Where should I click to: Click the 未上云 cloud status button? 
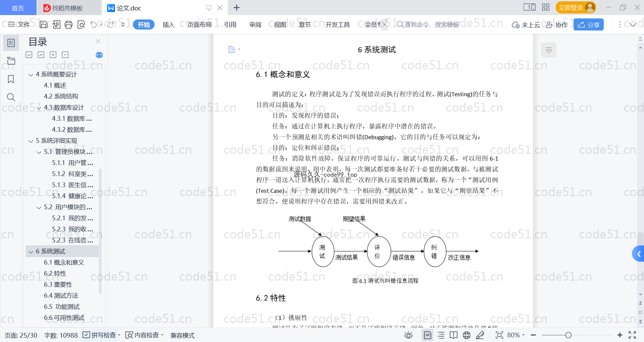pos(526,25)
